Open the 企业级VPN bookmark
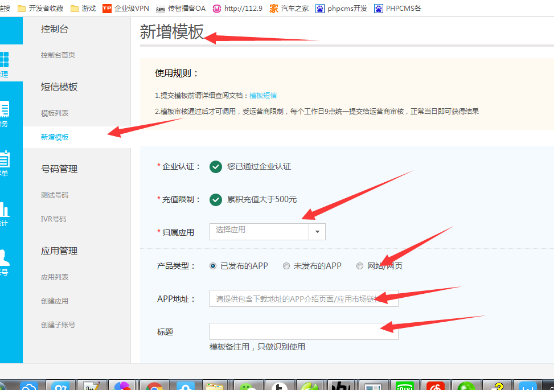 click(126, 8)
